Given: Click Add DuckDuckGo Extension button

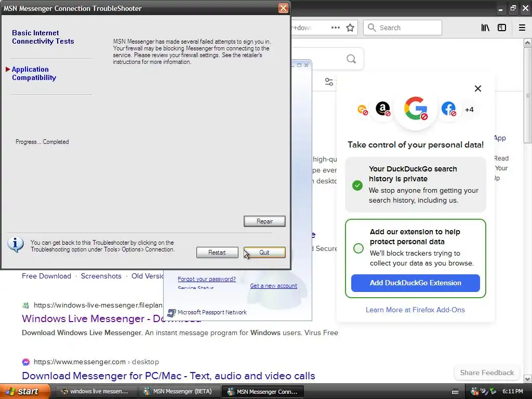Looking at the screenshot, I should click(x=415, y=283).
